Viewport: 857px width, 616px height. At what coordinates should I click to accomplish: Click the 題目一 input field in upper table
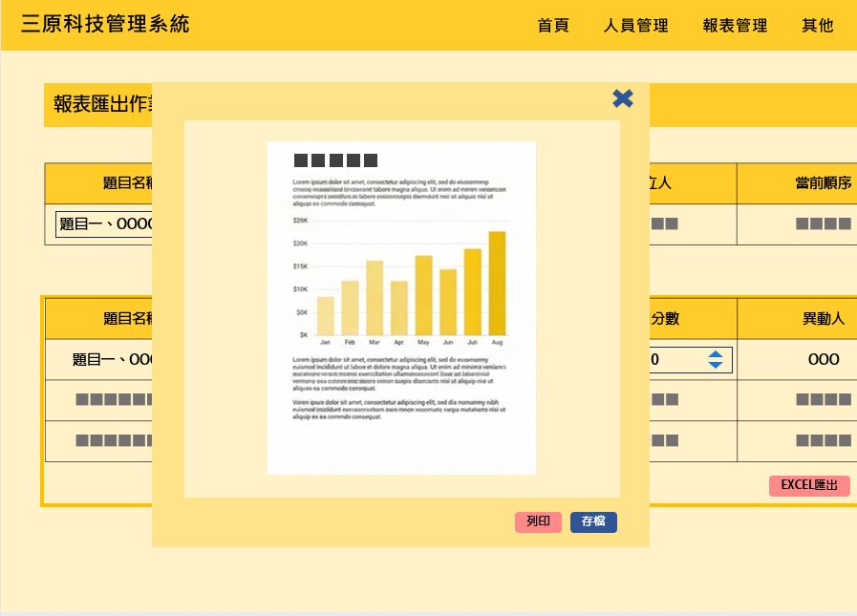click(x=104, y=224)
